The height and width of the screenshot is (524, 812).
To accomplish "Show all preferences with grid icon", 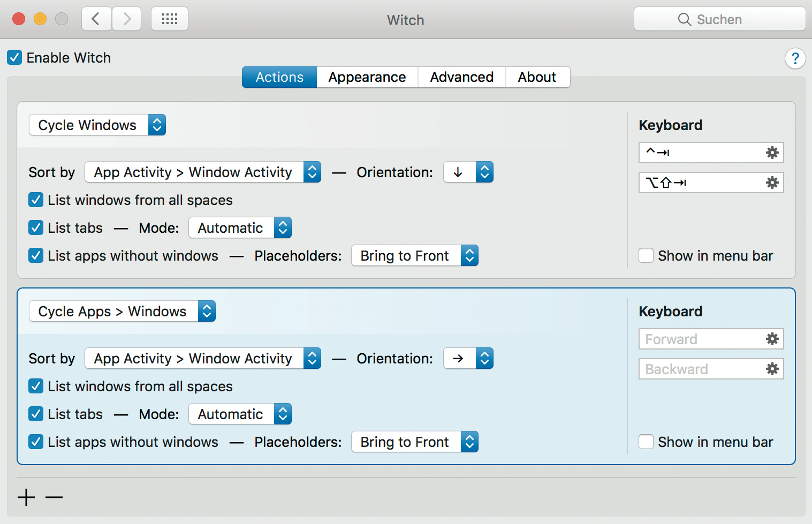I will click(x=169, y=19).
